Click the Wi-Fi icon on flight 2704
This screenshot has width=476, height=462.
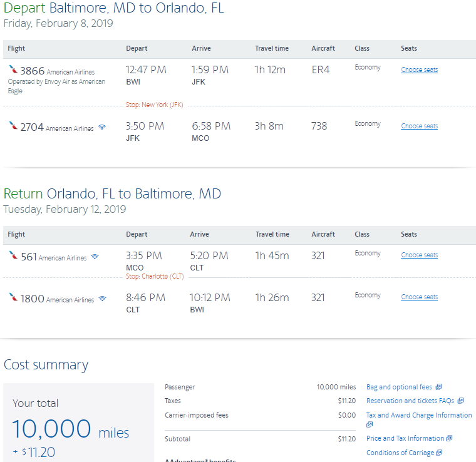click(101, 128)
